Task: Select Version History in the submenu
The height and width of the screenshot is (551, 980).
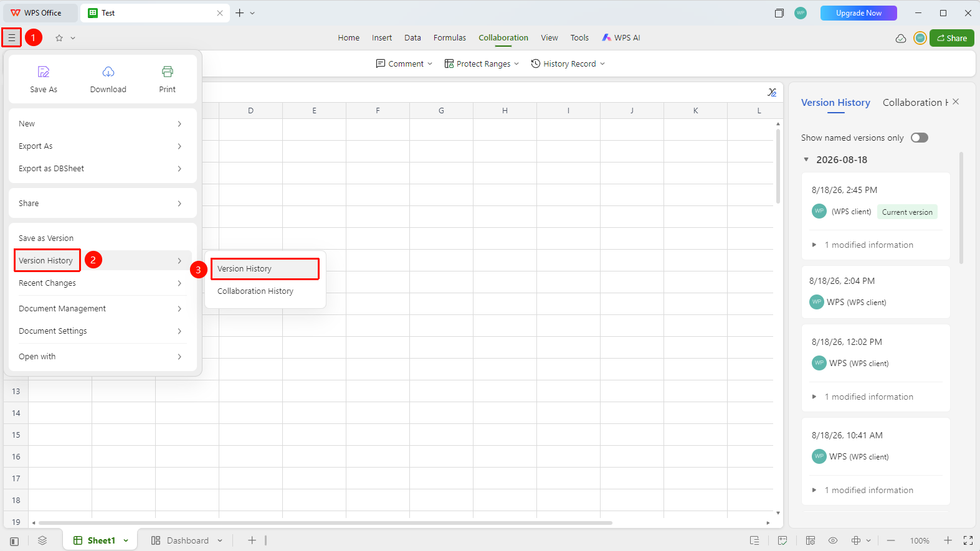Action: click(x=265, y=269)
